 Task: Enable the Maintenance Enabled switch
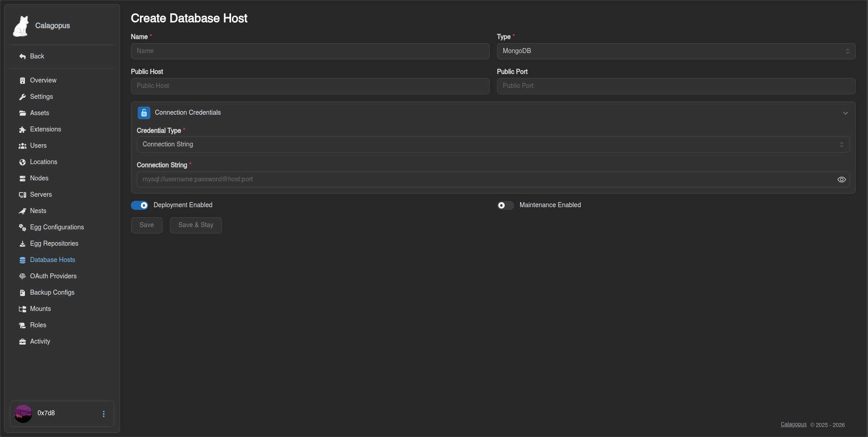pos(506,205)
